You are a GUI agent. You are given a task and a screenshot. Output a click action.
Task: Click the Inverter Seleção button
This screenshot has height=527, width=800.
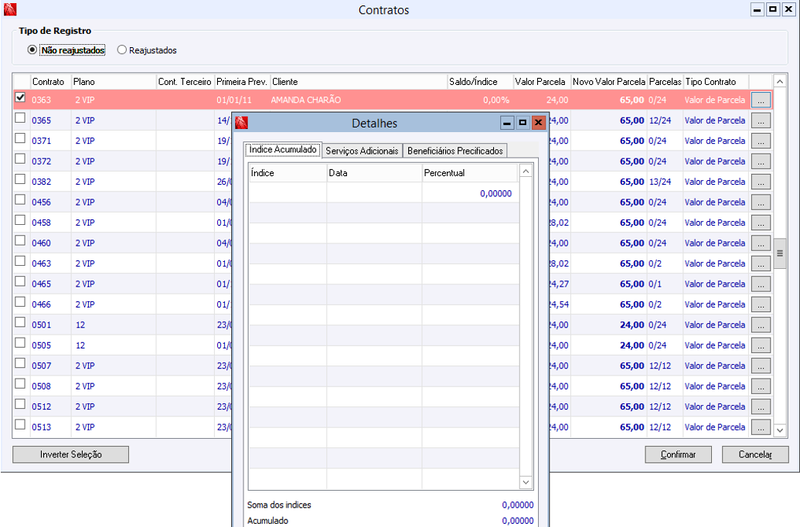pos(71,455)
